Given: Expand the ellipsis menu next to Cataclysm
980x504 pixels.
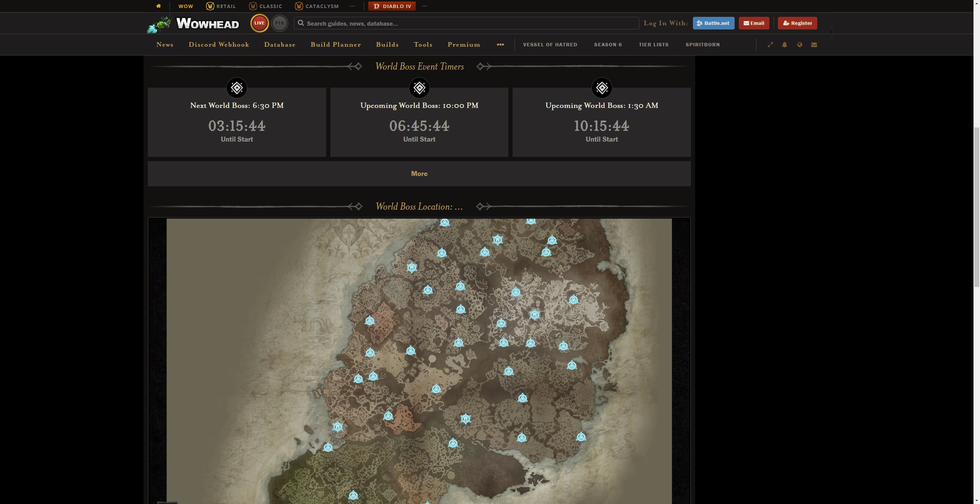Looking at the screenshot, I should (x=352, y=6).
